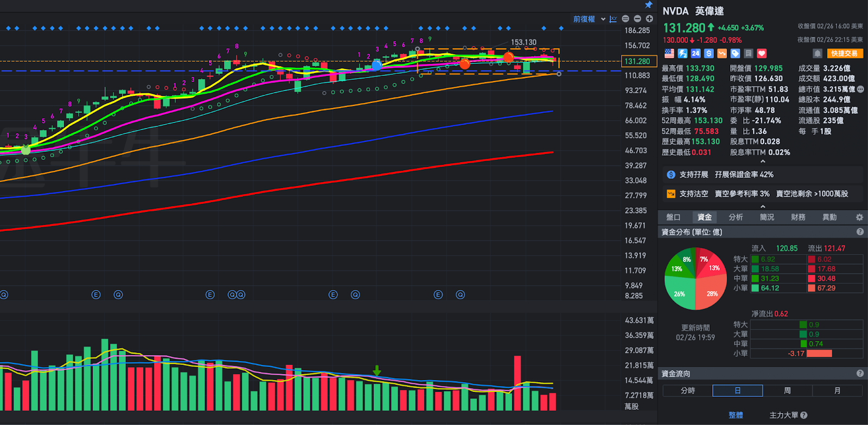The height and width of the screenshot is (425, 868).
Task: Click the blue dollar sign icon beside 24 icon
Action: tap(709, 54)
